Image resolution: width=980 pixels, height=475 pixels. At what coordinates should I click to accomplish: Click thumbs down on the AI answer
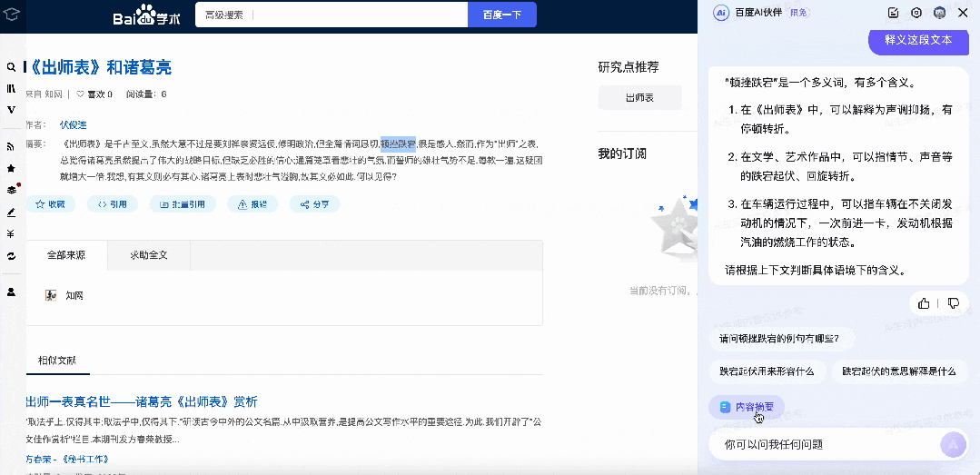coord(954,303)
